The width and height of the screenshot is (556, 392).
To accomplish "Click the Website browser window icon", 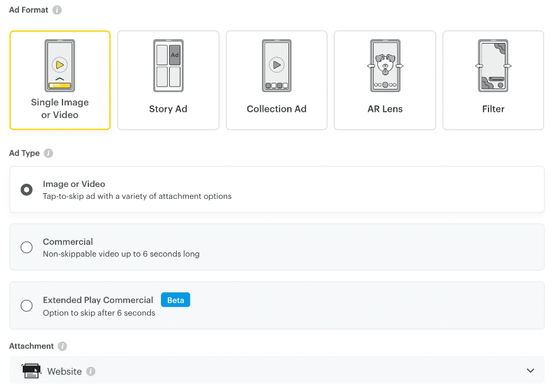I will tap(31, 371).
